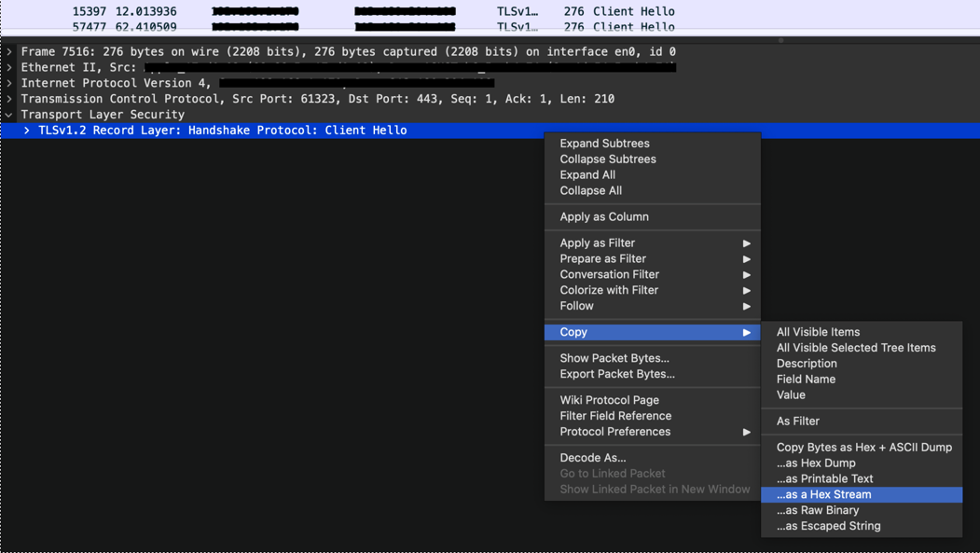Select packet 57477 in the packet list

[x=280, y=25]
